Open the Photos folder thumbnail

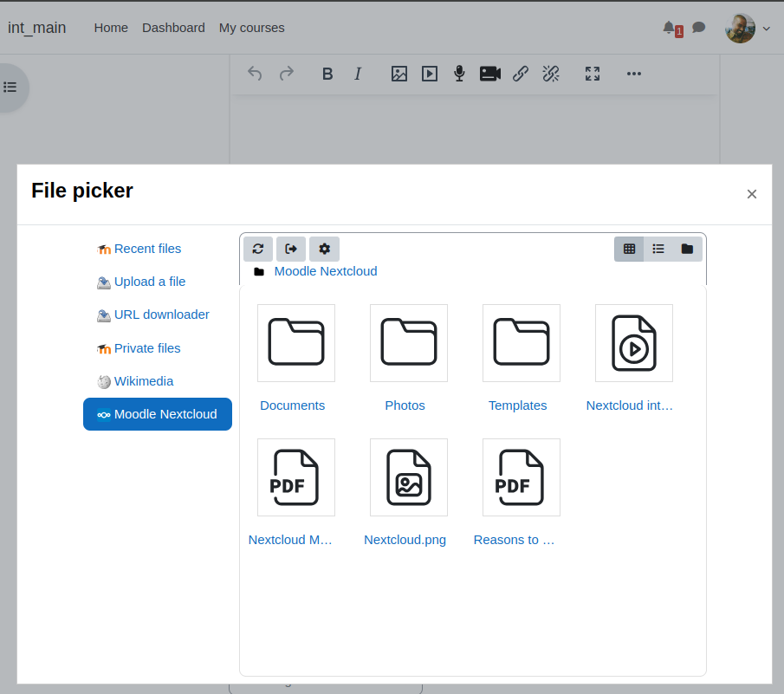[409, 343]
